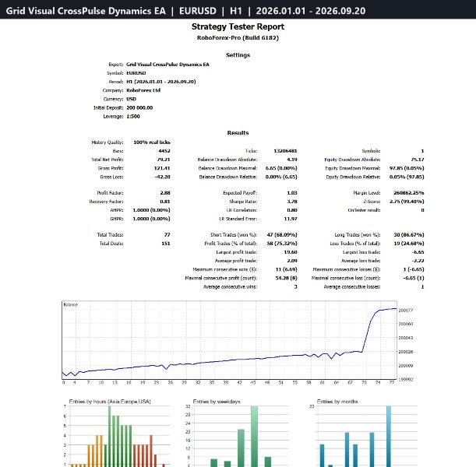Viewport: 476px width, 467px height.
Task: Click the 'Balance' label in the chart
Action: 70,305
